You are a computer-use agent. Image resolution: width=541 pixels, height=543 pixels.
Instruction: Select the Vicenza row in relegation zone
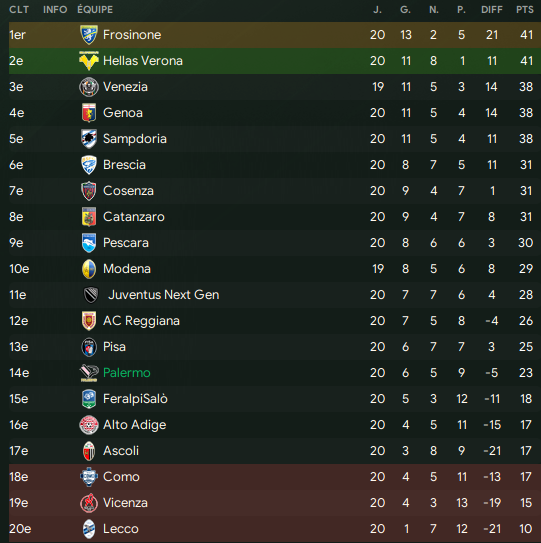(275, 503)
